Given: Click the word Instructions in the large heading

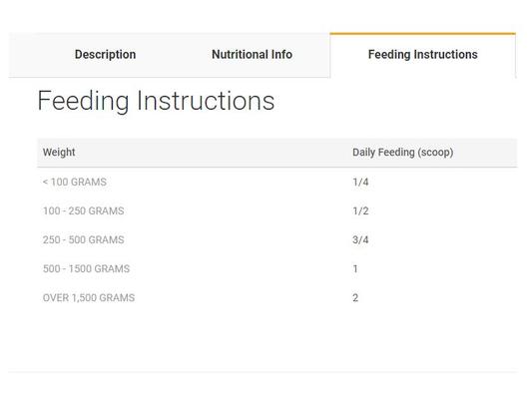Looking at the screenshot, I should pos(206,101).
